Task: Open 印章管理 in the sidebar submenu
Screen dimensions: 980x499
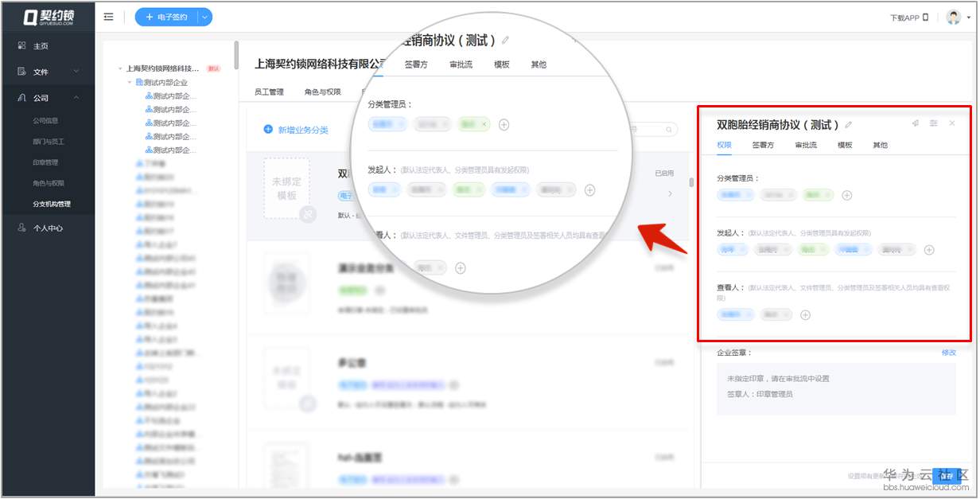Action: point(45,162)
